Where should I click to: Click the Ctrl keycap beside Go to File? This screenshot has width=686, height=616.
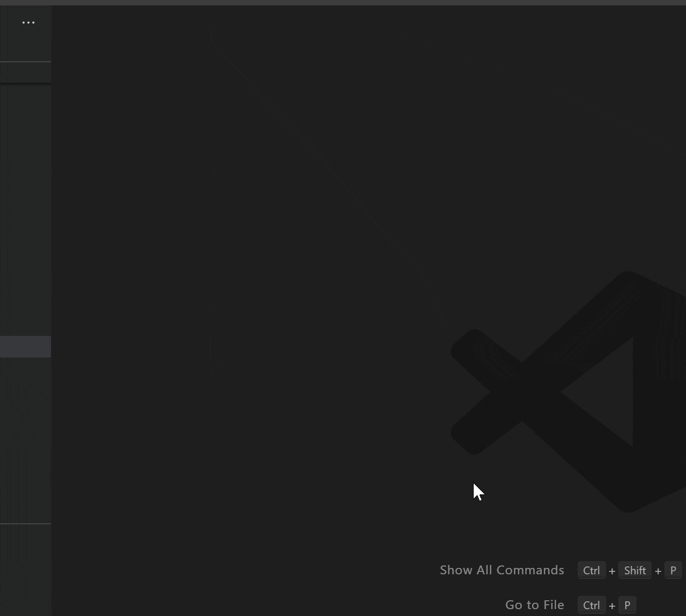591,605
